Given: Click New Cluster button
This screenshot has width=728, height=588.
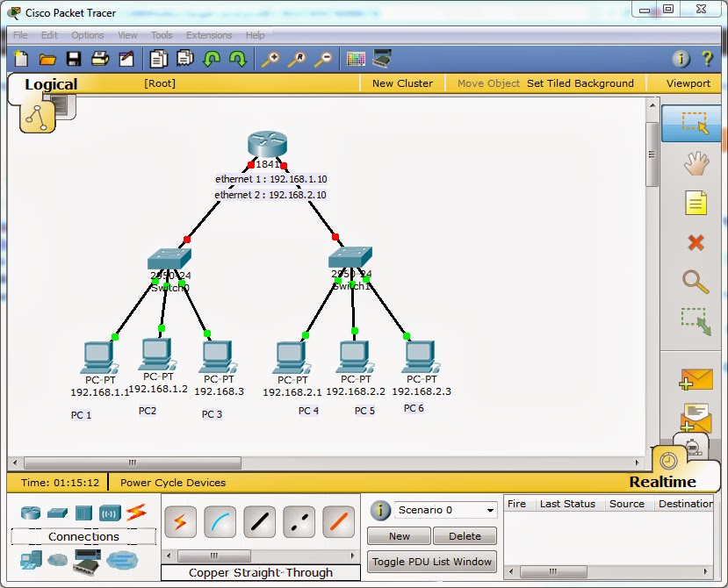Looking at the screenshot, I should [x=402, y=83].
